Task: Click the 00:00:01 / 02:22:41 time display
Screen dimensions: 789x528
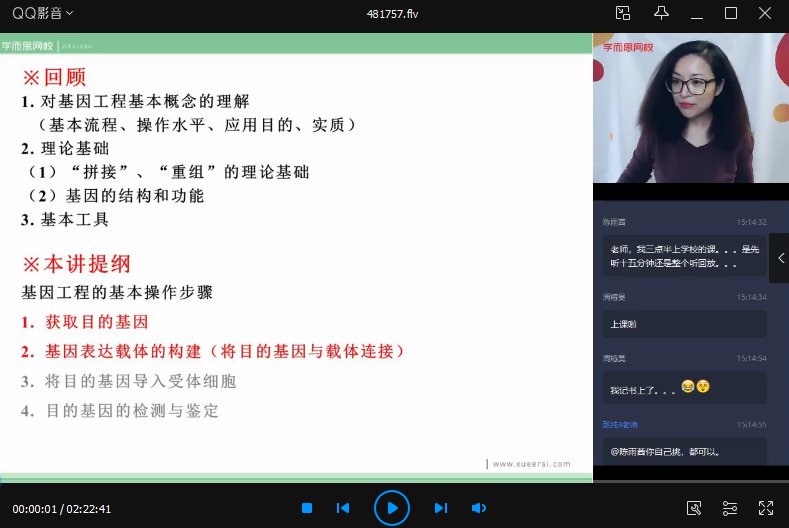Action: [x=62, y=508]
